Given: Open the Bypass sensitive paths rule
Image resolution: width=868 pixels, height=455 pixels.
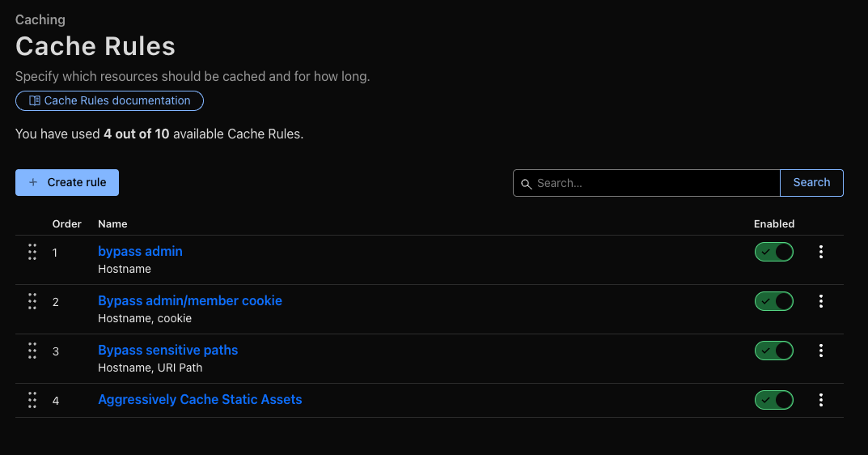Looking at the screenshot, I should point(167,351).
